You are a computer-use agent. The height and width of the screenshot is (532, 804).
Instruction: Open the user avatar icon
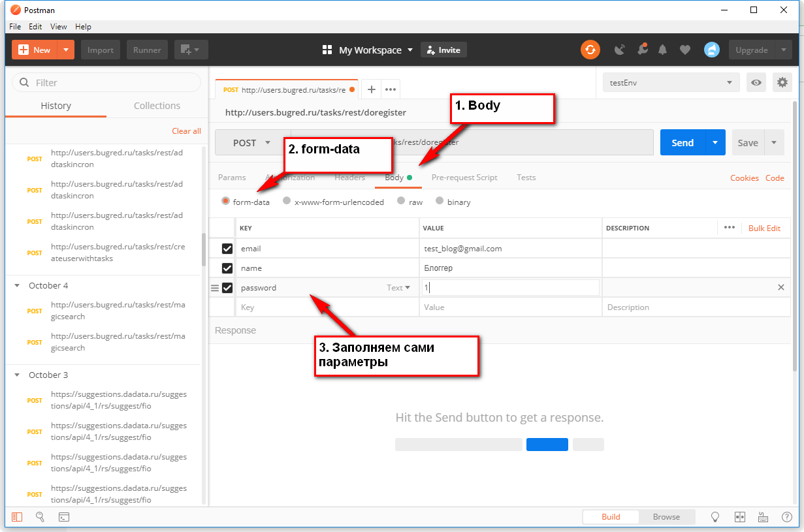712,50
